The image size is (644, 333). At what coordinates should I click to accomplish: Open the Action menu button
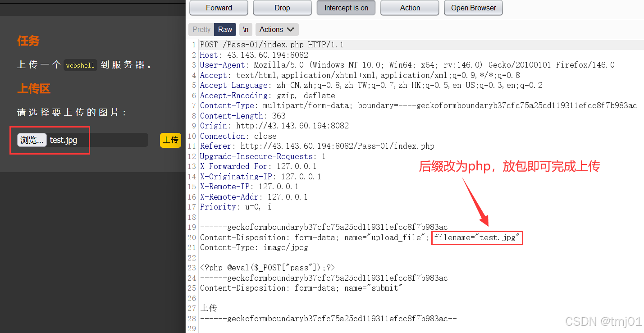point(410,8)
